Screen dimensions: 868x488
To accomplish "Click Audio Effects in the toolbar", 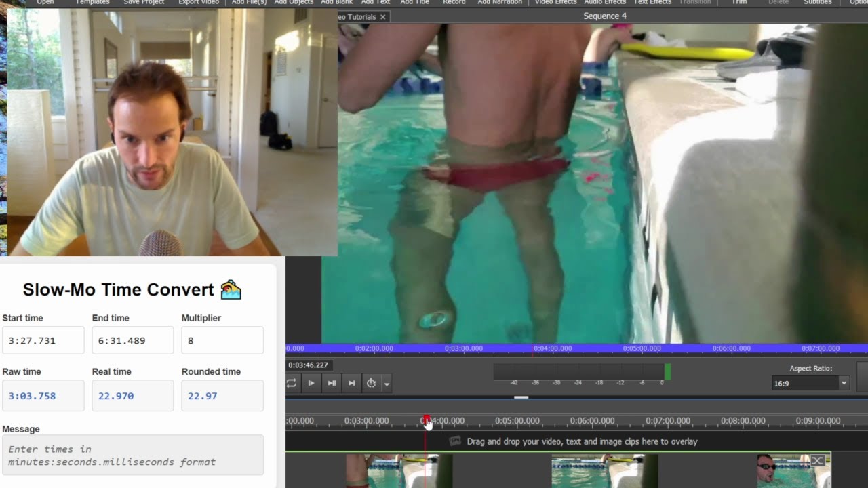I will pos(605,3).
